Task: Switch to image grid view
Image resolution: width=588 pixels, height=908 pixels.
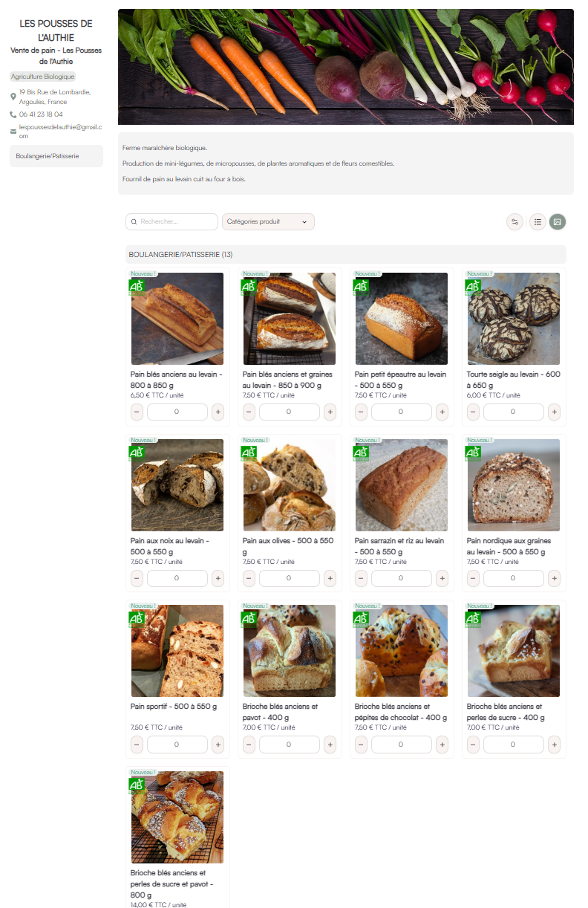Action: coord(558,221)
